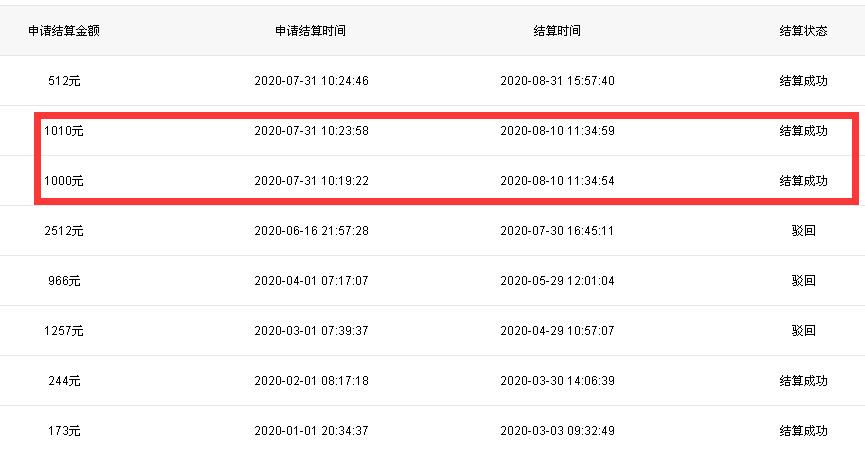Select the 1010元 amount cell
The image size is (865, 453).
[64, 131]
